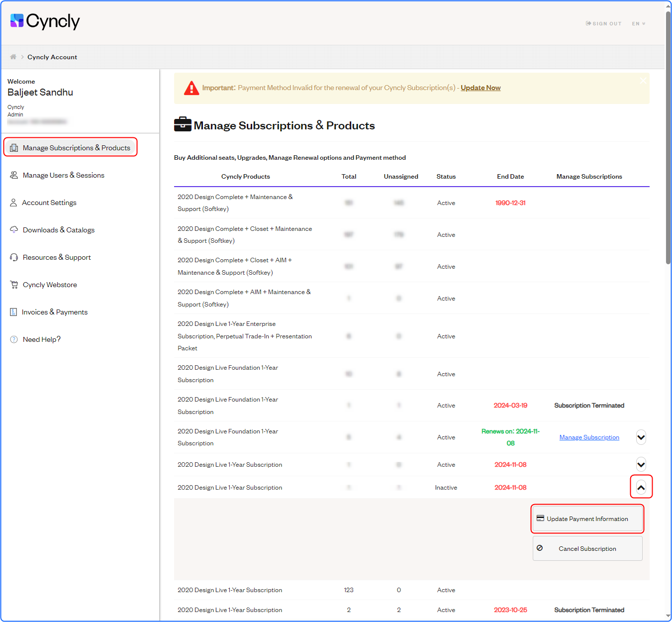Screen dimensions: 672x622
Task: Go to Account Settings
Action: 43,203
